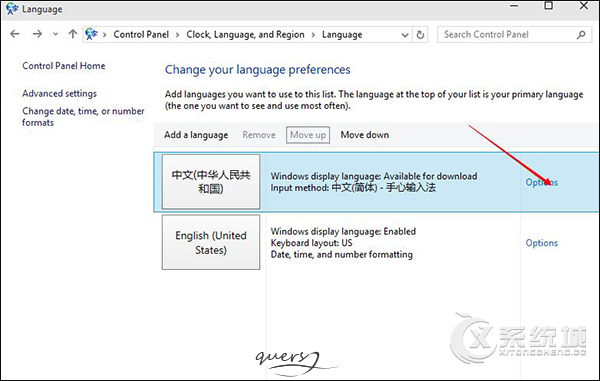Open Advanced settings link

(x=59, y=93)
